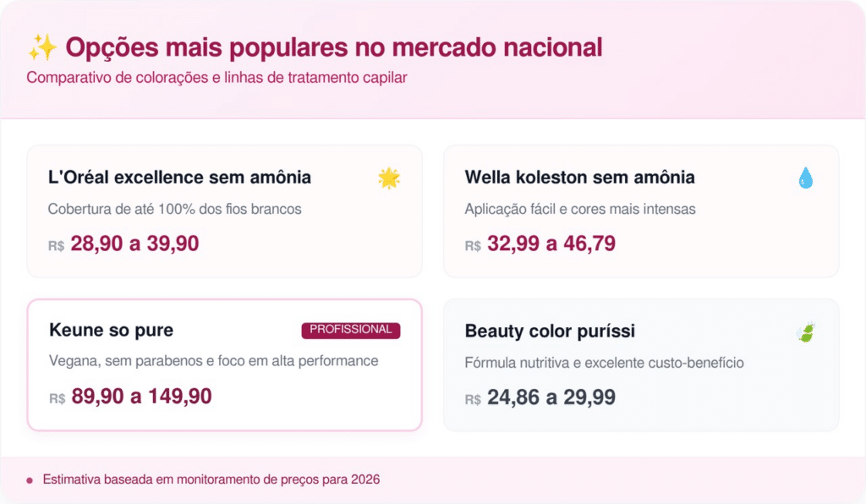Open the Beauty color puríssi heading
This screenshot has width=866, height=504.
click(x=550, y=331)
